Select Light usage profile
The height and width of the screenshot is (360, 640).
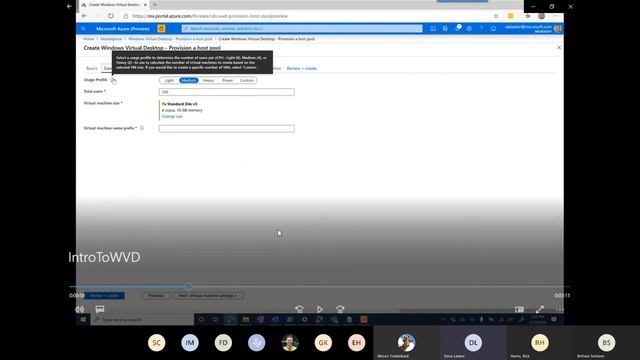point(169,80)
